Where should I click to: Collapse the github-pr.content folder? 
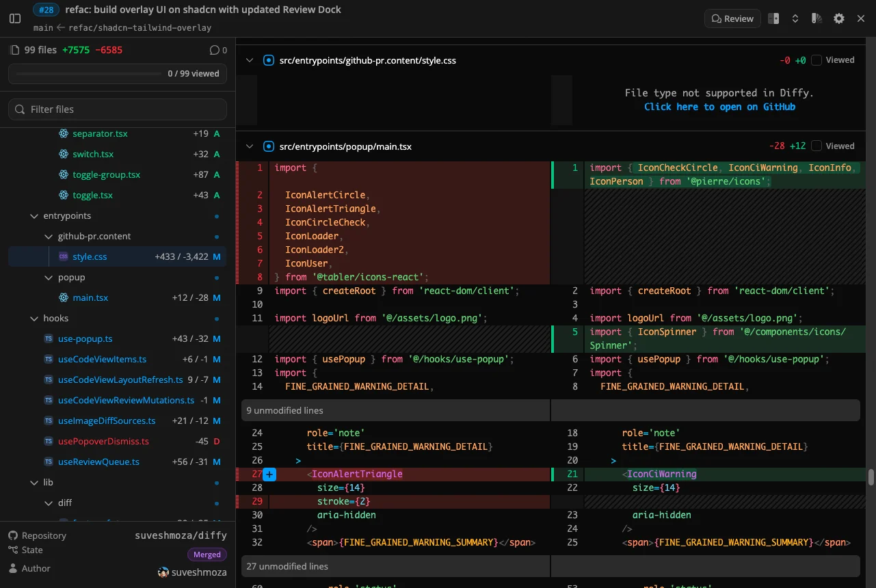click(49, 236)
